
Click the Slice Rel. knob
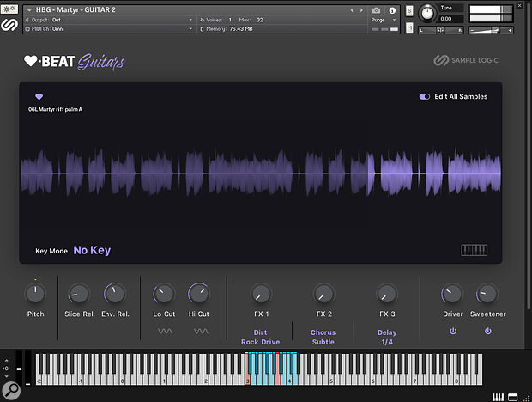click(x=79, y=294)
